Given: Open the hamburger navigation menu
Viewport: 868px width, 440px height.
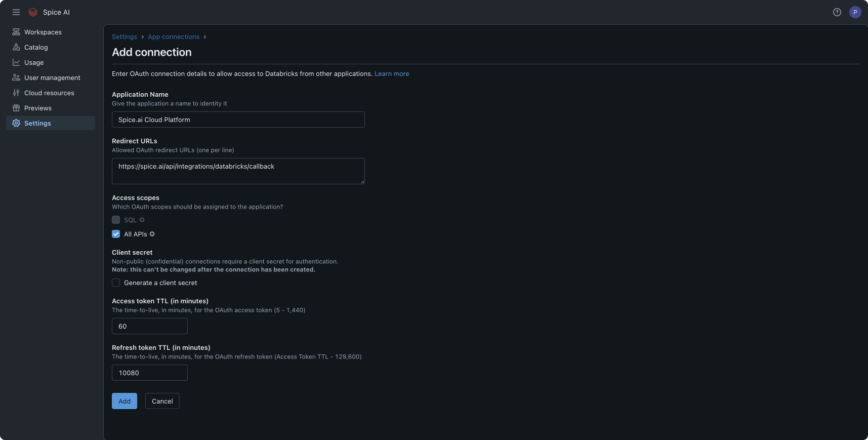Looking at the screenshot, I should tap(16, 12).
